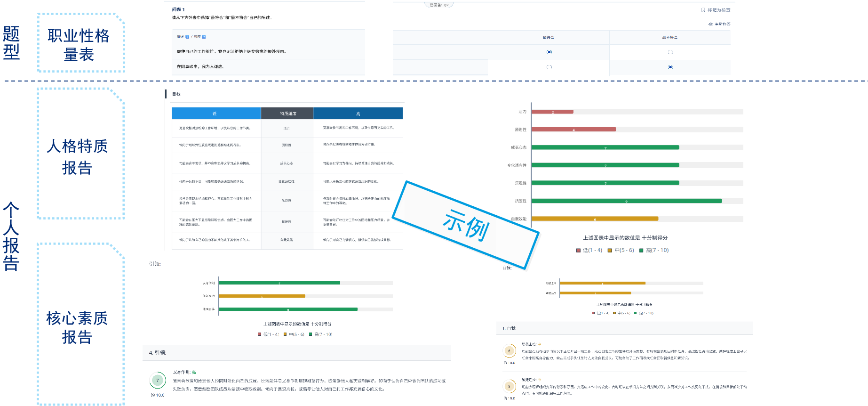Click the score circle showing 5 in 自我 section
This screenshot has width=868, height=406.
point(509,386)
